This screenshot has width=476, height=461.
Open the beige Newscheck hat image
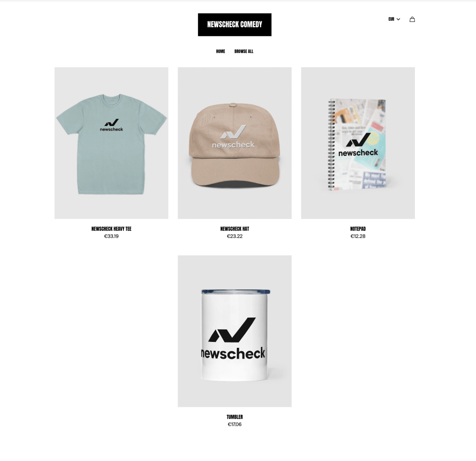coord(235,143)
